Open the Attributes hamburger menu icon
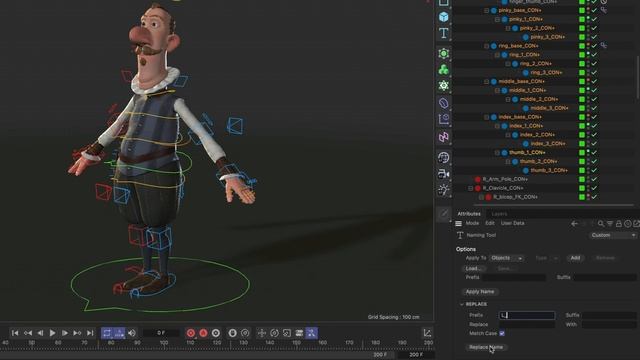640x360 pixels. pos(459,224)
